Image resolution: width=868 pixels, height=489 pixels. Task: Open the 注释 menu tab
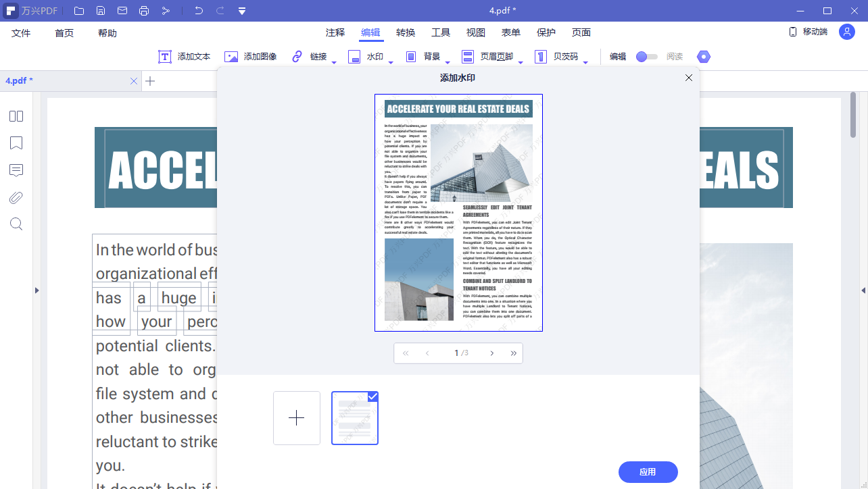pyautogui.click(x=335, y=32)
